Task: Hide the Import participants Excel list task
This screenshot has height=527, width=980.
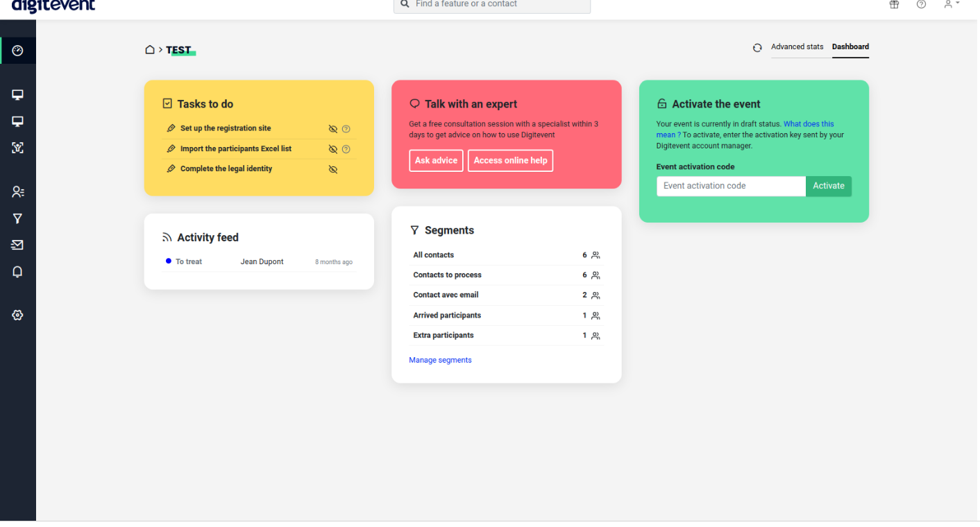Action: coord(333,149)
